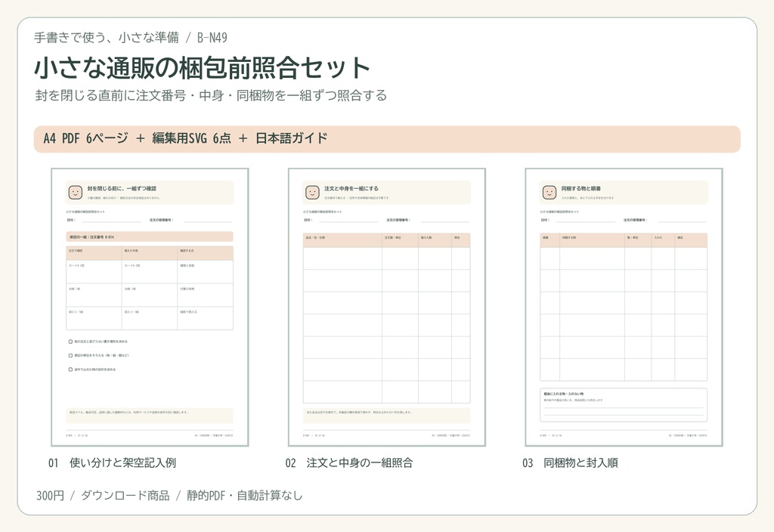Click caption 03 同梱物と封入順
The width and height of the screenshot is (774, 532).
pos(570,463)
